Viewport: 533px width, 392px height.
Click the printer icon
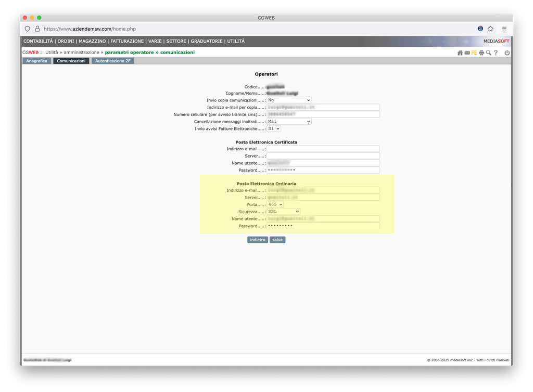point(481,53)
